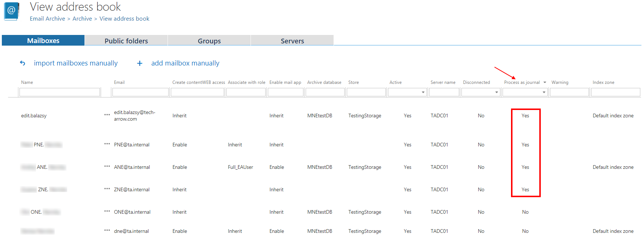Click the import mailboxes arrow icon
644x238 pixels.
coord(22,63)
